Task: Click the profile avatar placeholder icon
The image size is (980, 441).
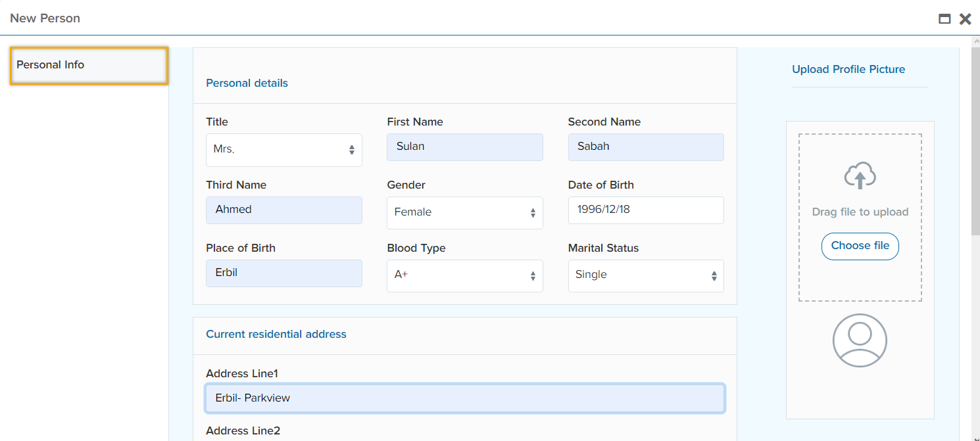Action: click(x=860, y=340)
